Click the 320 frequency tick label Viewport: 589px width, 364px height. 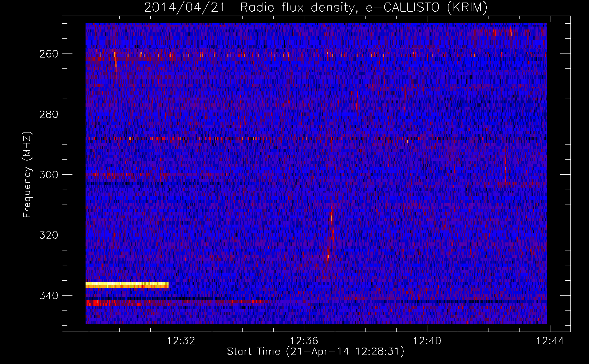coord(49,235)
